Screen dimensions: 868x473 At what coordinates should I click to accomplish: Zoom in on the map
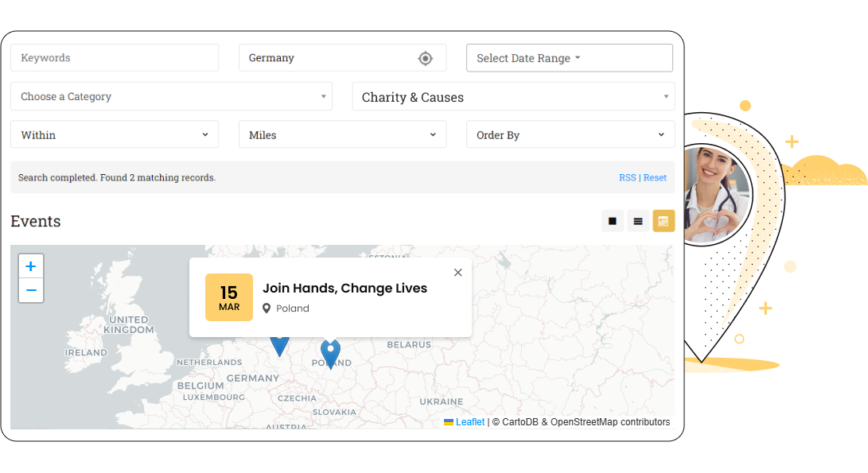tap(30, 266)
